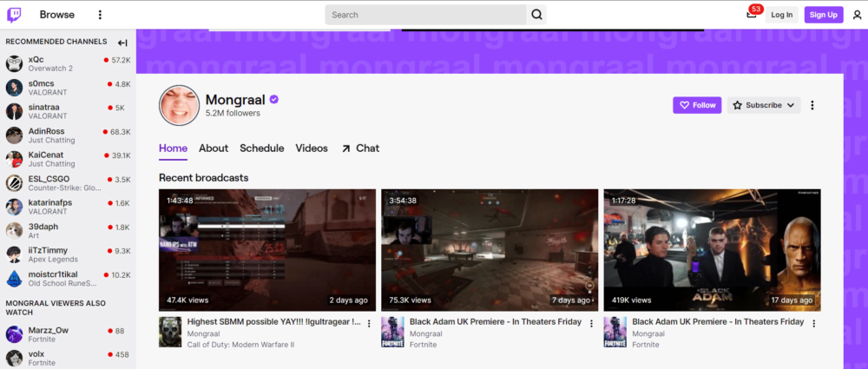This screenshot has height=369, width=868.
Task: Open Highest SBMM possible video title
Action: point(274,322)
